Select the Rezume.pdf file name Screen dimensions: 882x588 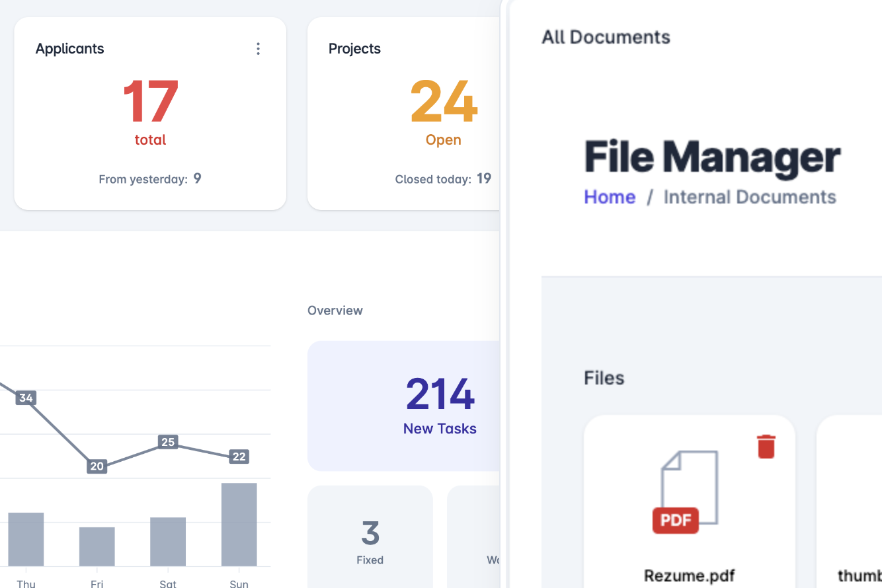(690, 575)
